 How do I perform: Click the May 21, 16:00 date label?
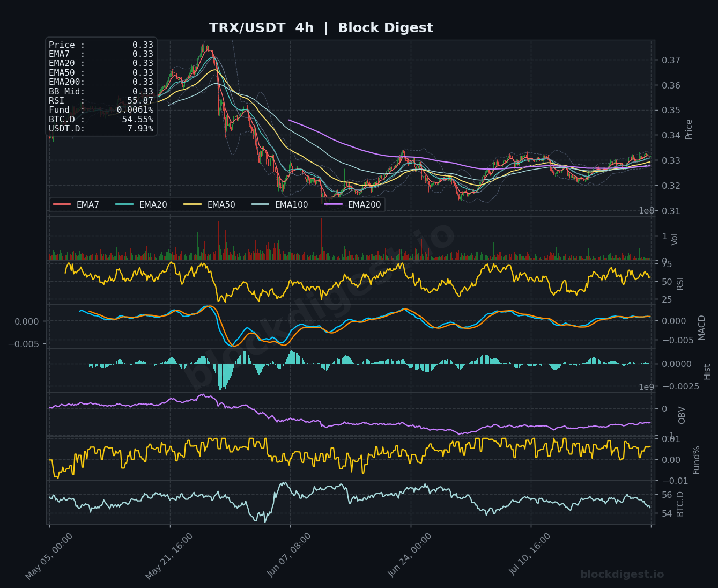pos(169,556)
